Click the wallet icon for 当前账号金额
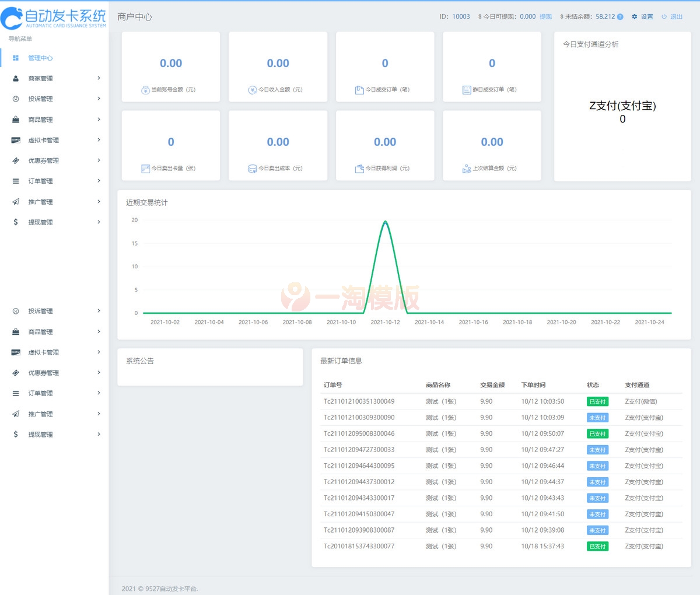Screen dimensions: 700x595 (145, 90)
